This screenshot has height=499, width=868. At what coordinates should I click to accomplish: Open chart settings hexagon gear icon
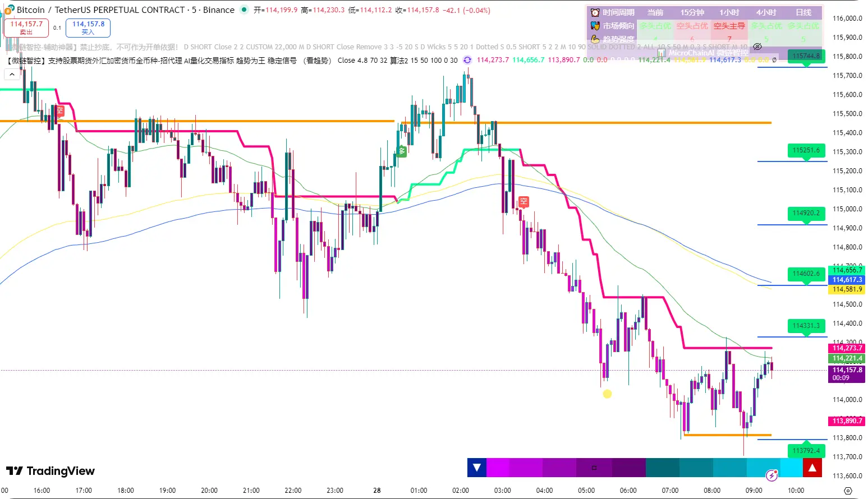848,491
